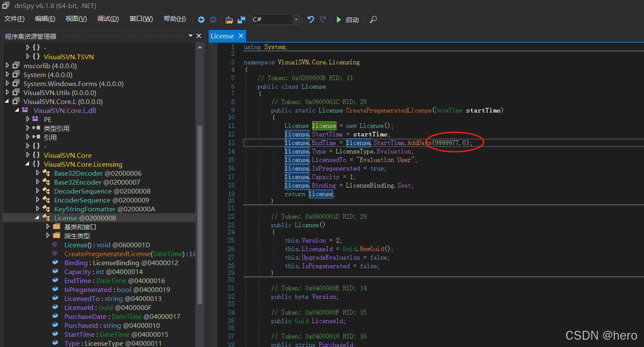Click DateTime parameter type on line 9

pos(449,110)
